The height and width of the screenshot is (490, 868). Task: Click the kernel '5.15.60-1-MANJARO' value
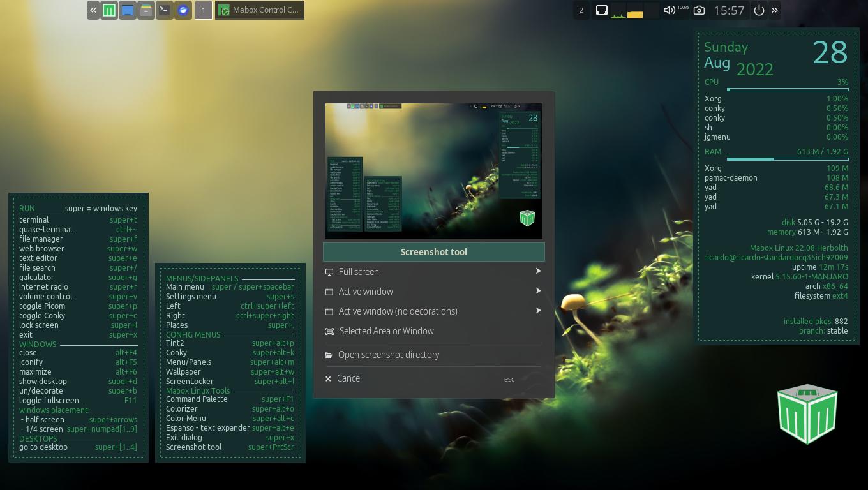coord(812,276)
